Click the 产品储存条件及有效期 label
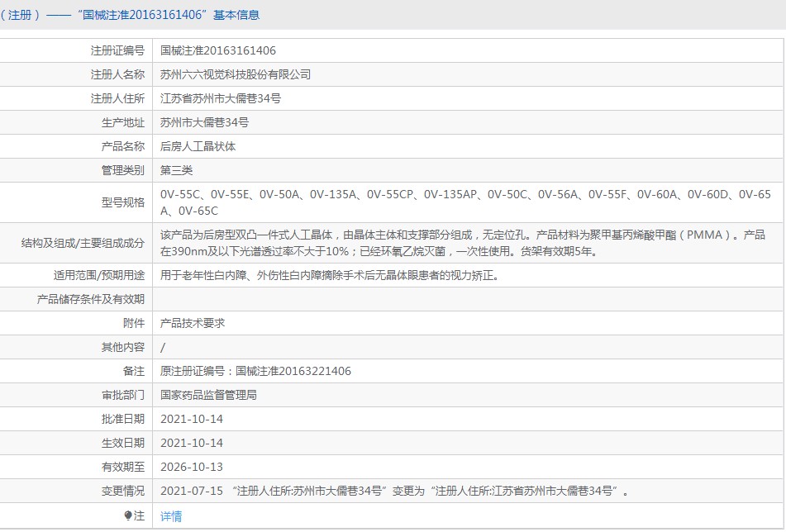This screenshot has width=786, height=532. [91, 299]
